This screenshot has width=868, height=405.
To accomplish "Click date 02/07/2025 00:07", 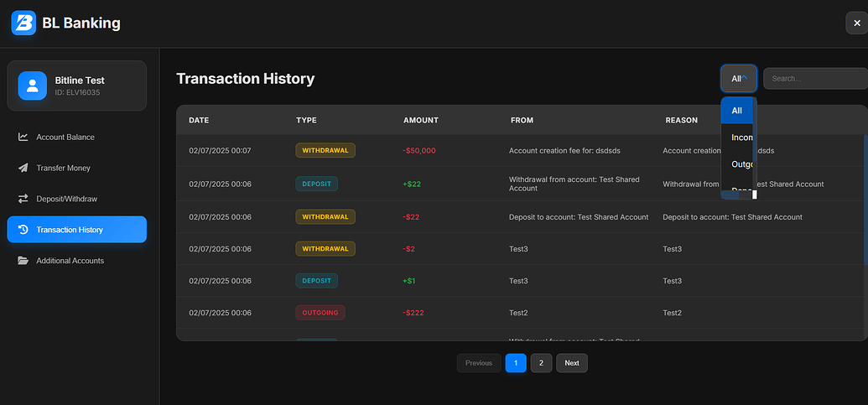I will (x=220, y=150).
